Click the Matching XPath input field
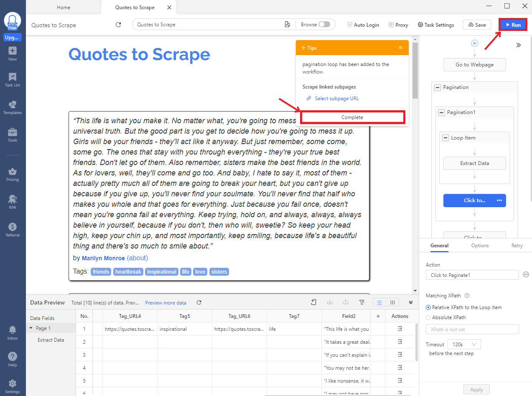This screenshot has width=532, height=396. coord(472,330)
